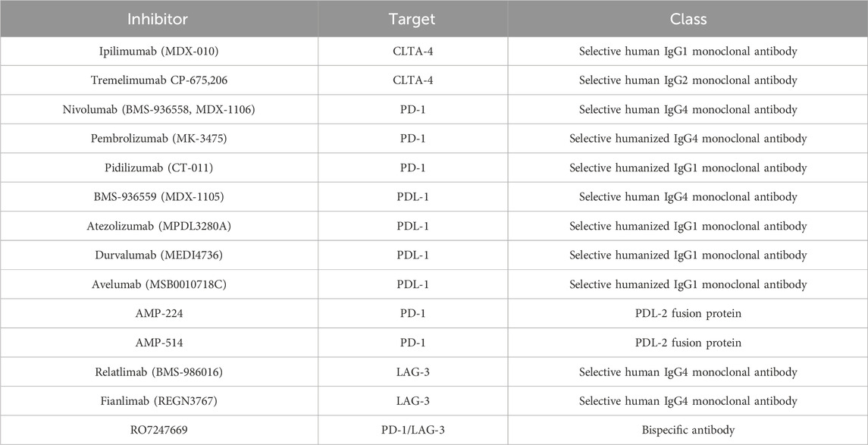Click the Nivolumab (BMS-936558, MDX-1106) cell
868x445 pixels.
(x=158, y=110)
